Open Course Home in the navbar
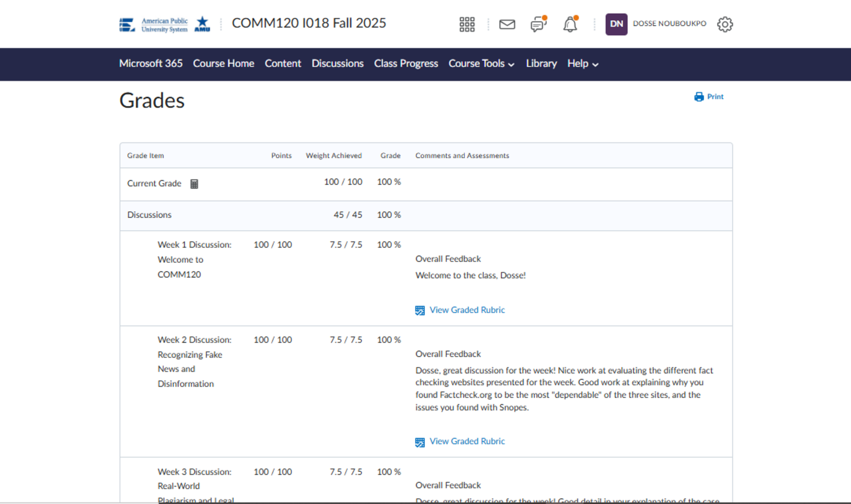This screenshot has height=504, width=851. (x=223, y=64)
